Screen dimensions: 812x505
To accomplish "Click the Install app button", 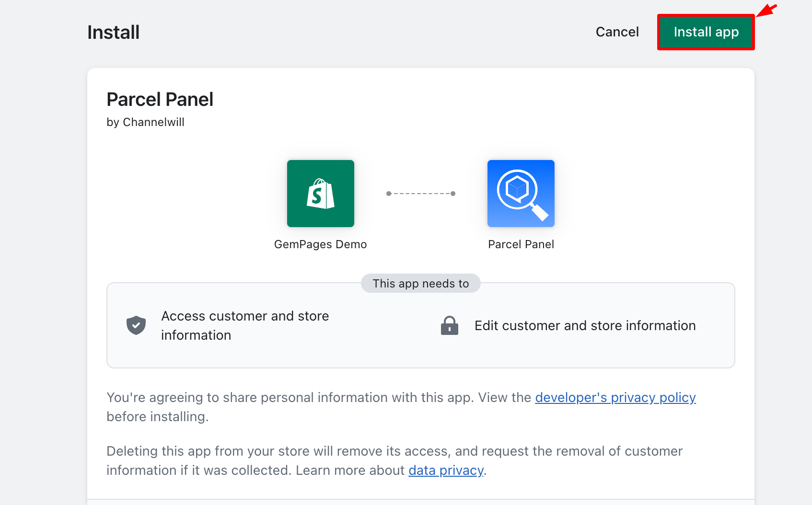I will (x=706, y=32).
